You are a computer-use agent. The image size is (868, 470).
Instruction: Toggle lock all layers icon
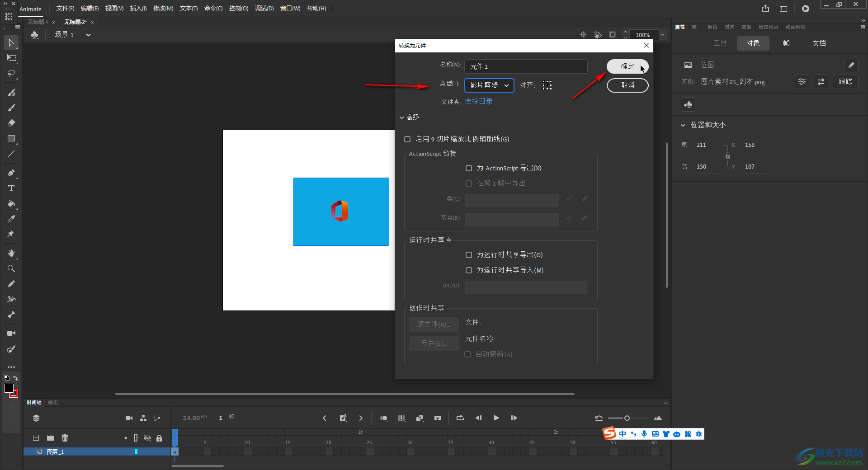coord(159,438)
